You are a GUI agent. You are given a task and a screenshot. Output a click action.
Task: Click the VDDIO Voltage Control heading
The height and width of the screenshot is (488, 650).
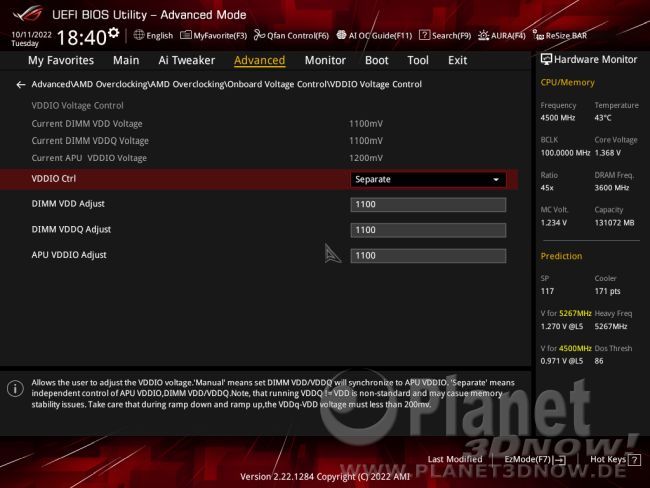pyautogui.click(x=78, y=106)
